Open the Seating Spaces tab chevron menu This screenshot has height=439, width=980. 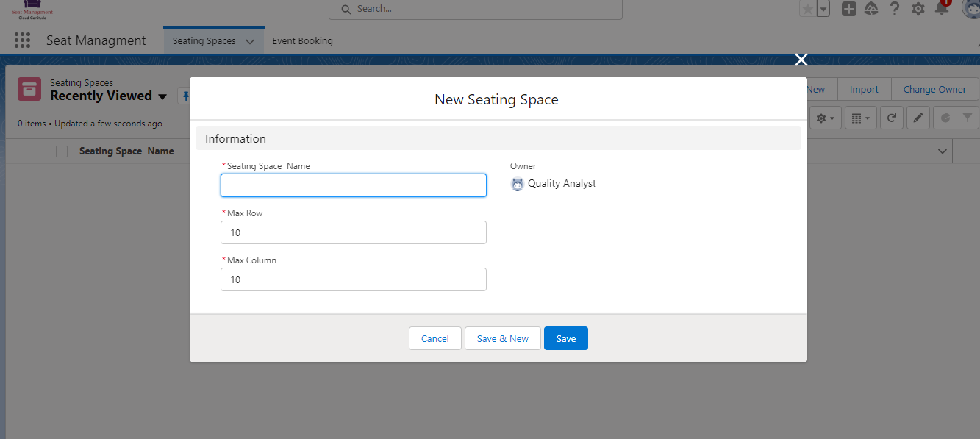[250, 42]
